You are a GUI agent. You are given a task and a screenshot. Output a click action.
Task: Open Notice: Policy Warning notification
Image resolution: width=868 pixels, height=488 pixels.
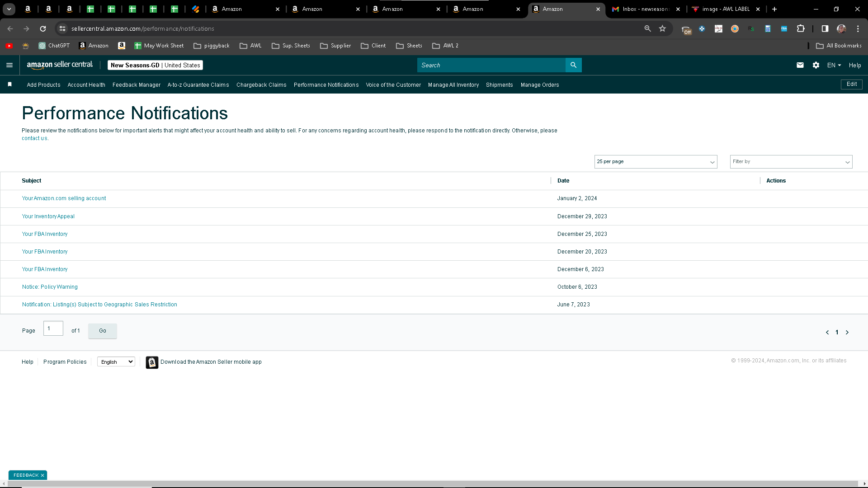coord(50,287)
